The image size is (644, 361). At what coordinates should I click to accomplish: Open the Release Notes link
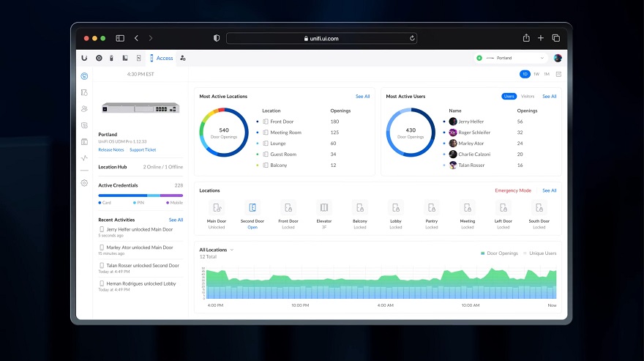tap(111, 149)
